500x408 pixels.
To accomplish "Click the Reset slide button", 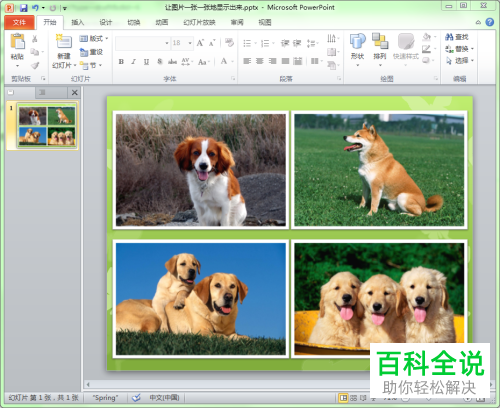I will tap(91, 52).
